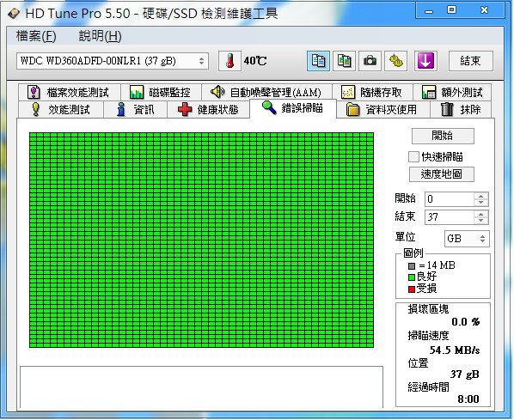Switch to the 效能測試 lightbulb tab
The height and width of the screenshot is (420, 514).
click(61, 109)
